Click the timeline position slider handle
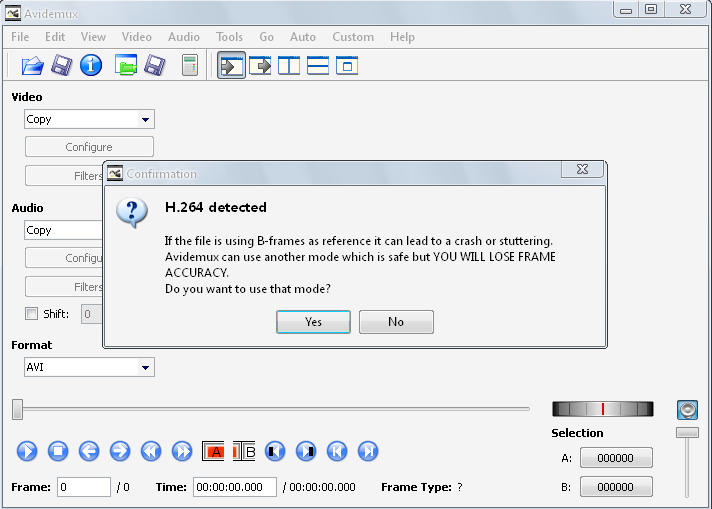 coord(17,410)
